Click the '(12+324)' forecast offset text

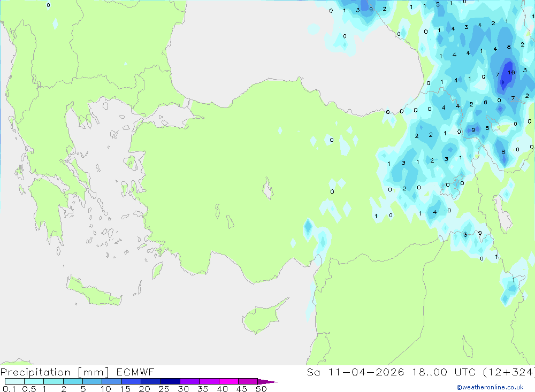(x=509, y=372)
